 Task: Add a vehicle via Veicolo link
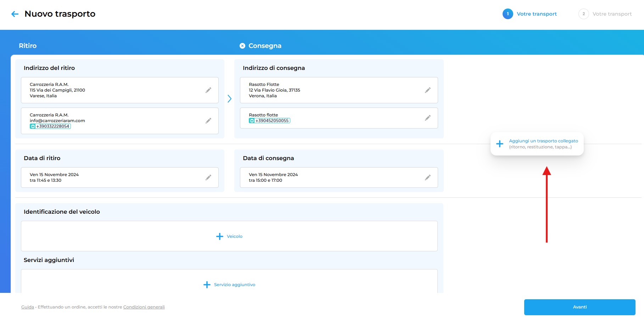click(x=235, y=236)
